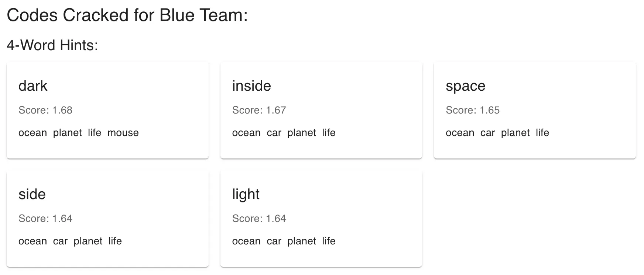Screen dimensions: 644x275
Task: Click "planet" in the light card
Action: click(301, 241)
